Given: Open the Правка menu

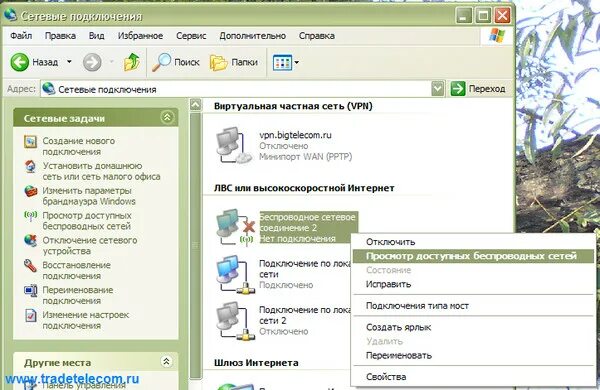Looking at the screenshot, I should (60, 36).
